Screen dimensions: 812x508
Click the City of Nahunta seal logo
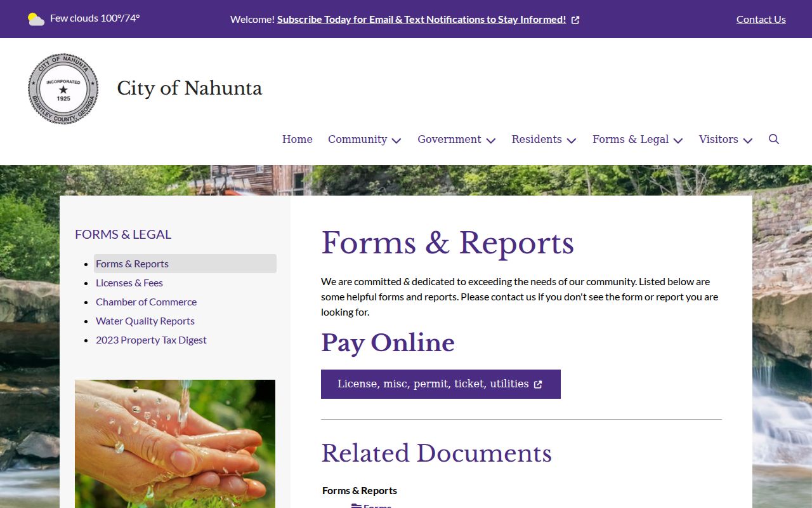coord(63,89)
